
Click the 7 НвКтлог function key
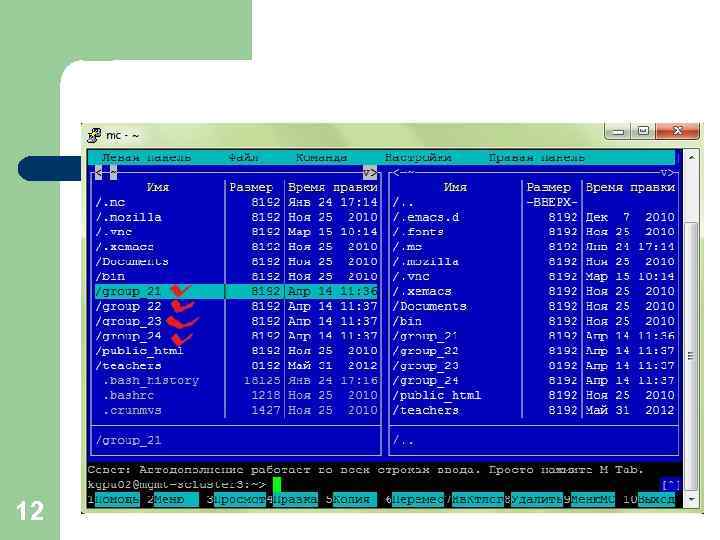click(x=474, y=499)
